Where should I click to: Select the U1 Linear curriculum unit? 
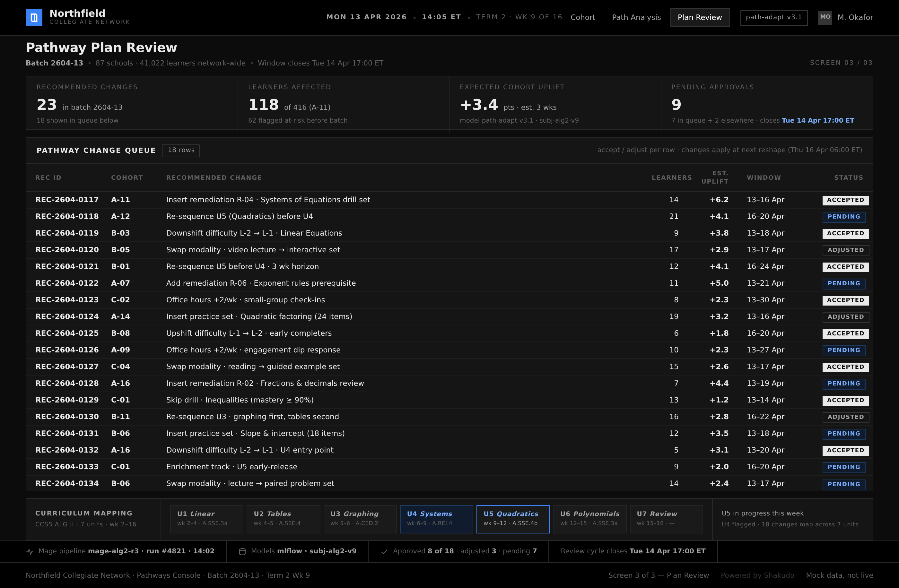coord(207,519)
